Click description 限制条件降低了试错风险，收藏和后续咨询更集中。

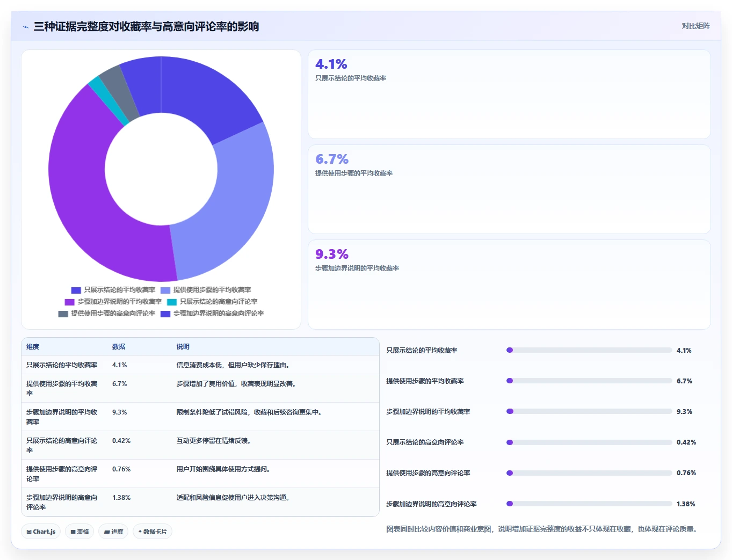pos(251,412)
